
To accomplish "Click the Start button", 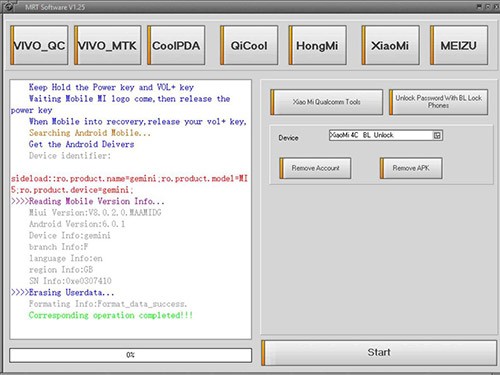I will pyautogui.click(x=379, y=353).
